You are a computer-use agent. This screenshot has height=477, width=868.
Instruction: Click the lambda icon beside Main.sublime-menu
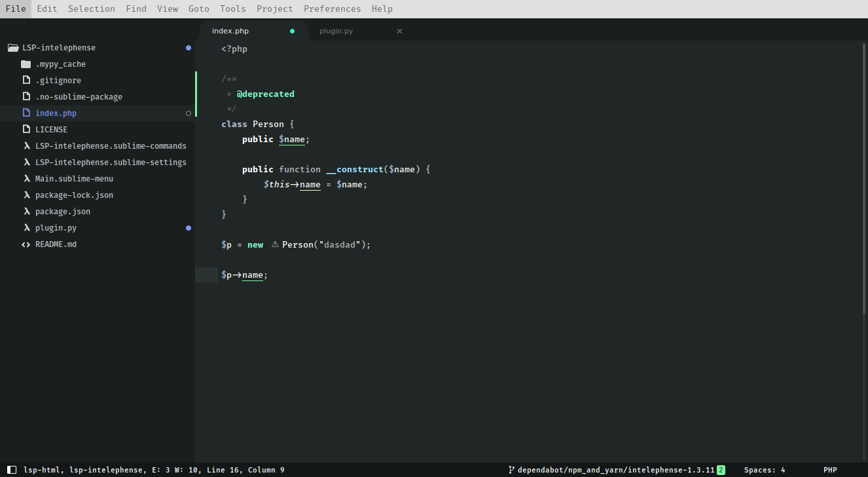(x=27, y=179)
